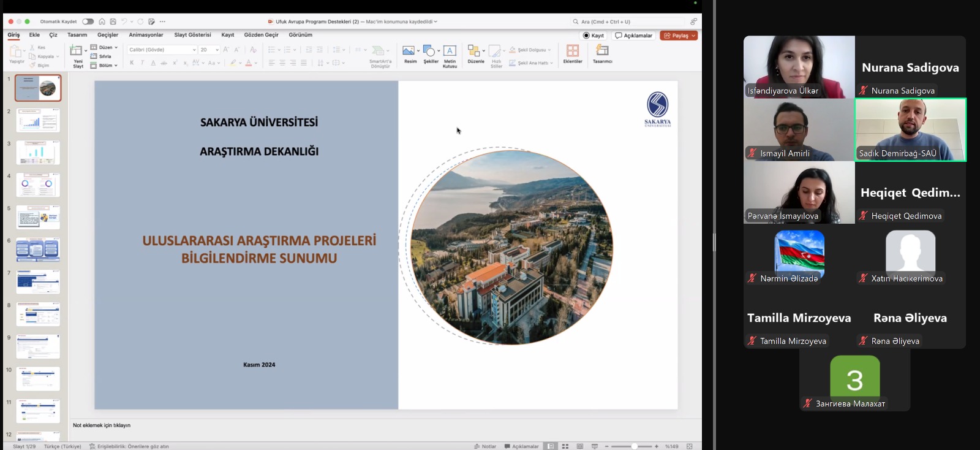Viewport: 980px width, 450px height.
Task: Open the Şekil Ana Hattı dropdown
Action: 531,63
